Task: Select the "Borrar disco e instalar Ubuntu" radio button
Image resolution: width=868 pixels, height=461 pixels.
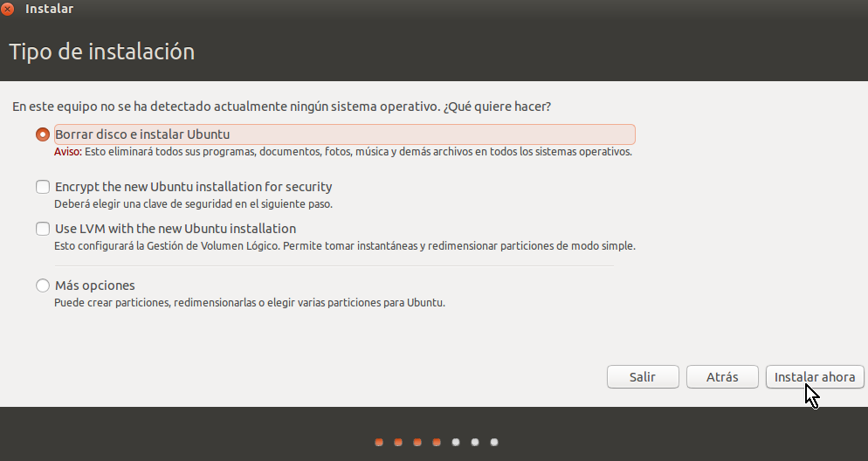Action: tap(43, 134)
